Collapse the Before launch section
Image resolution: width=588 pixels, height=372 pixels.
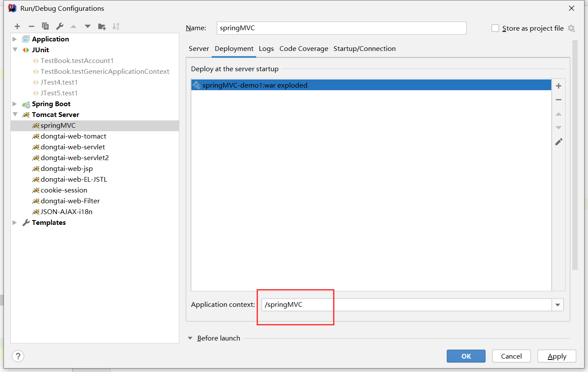190,338
